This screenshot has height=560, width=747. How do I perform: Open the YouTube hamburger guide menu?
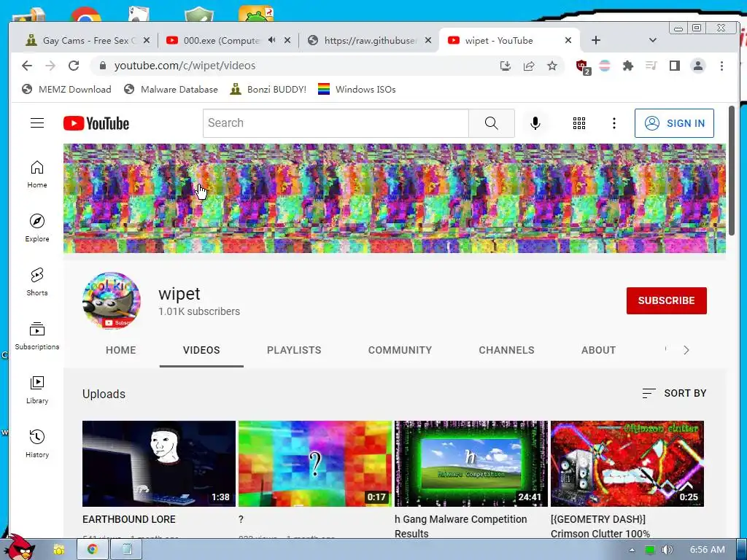[x=37, y=123]
